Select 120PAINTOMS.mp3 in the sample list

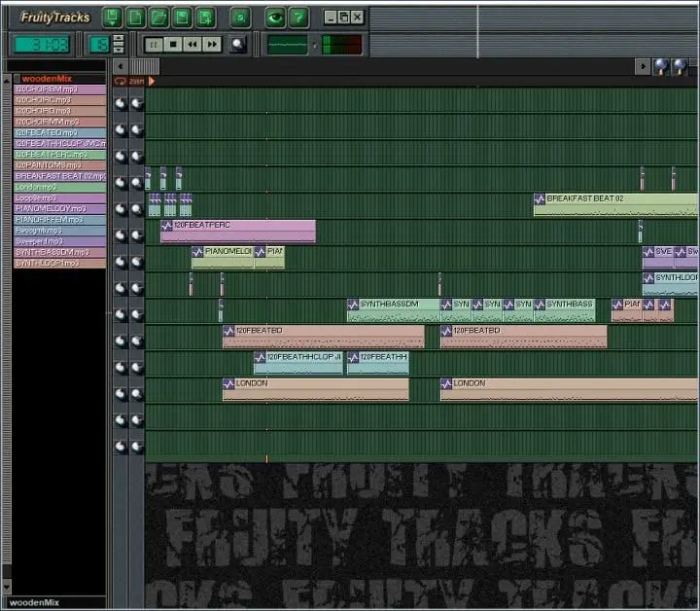60,165
